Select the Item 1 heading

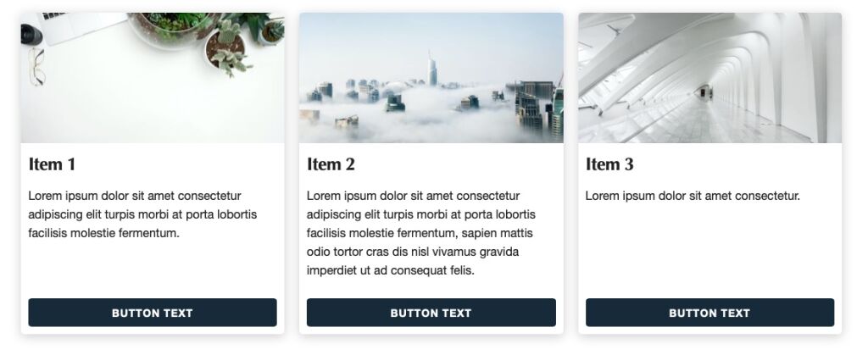click(x=52, y=164)
